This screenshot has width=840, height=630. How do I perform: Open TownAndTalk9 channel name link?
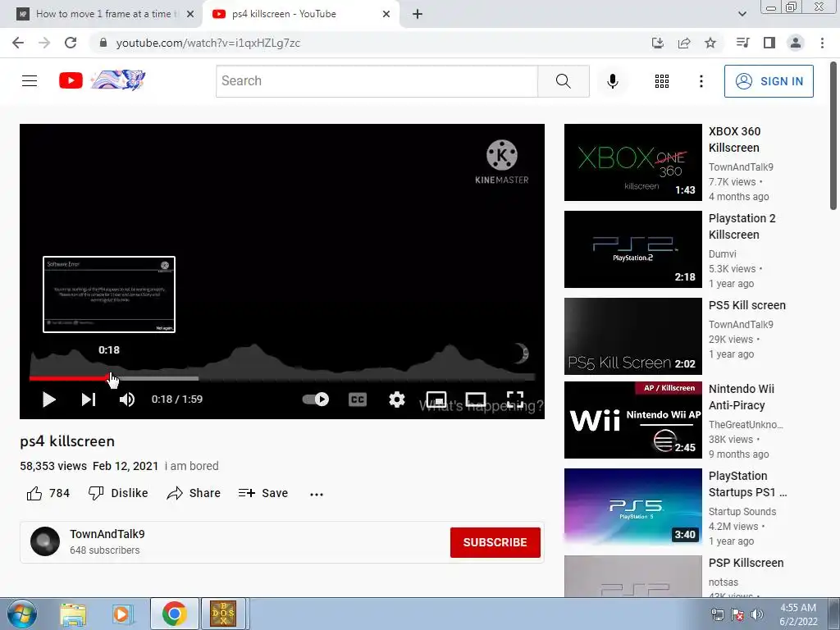point(107,534)
